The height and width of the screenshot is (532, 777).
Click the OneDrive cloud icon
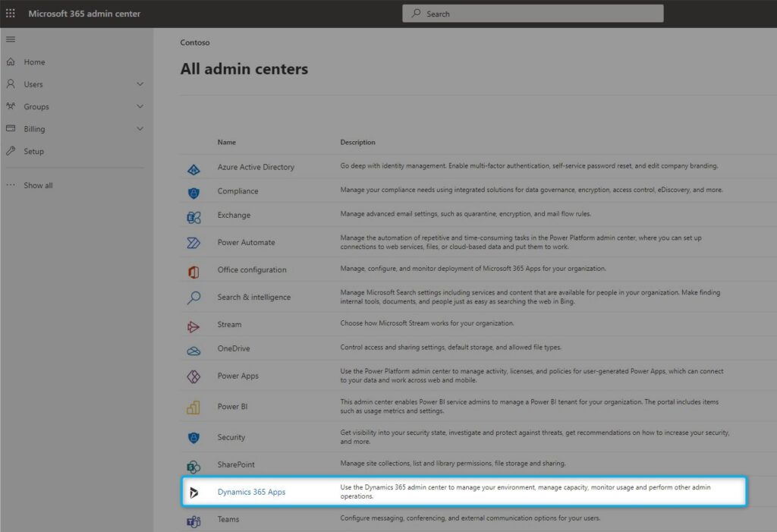point(196,348)
